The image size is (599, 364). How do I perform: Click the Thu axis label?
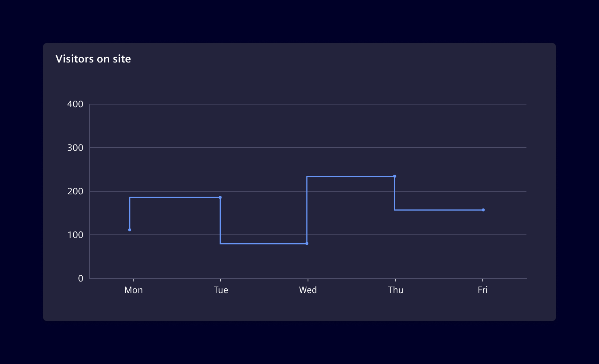[x=395, y=290]
